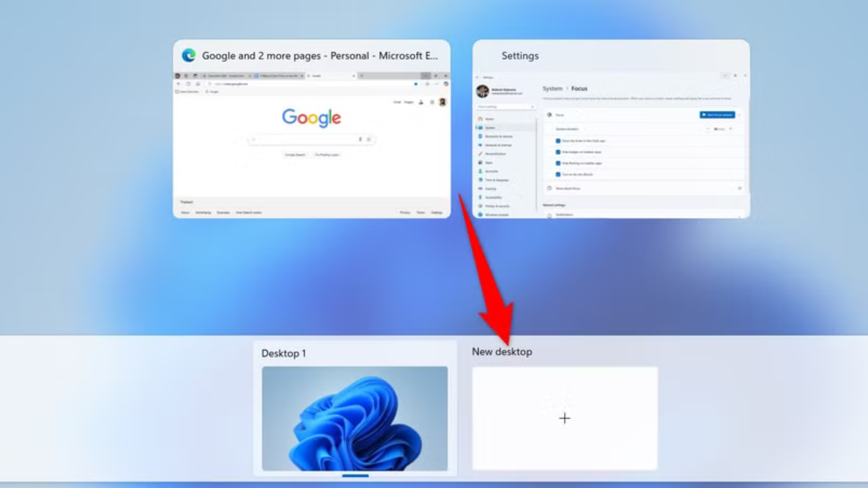
Task: Open 'More about focus' row in Settings preview
Action: click(x=644, y=188)
